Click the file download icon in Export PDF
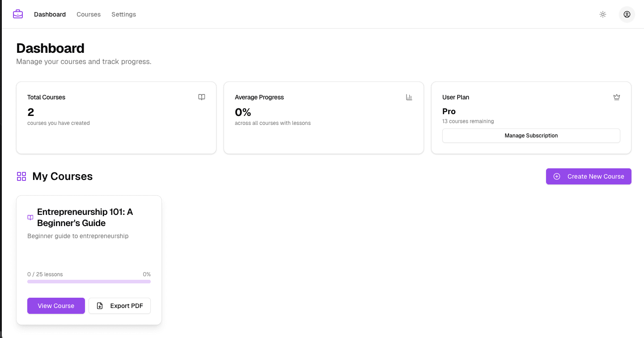Image resolution: width=644 pixels, height=338 pixels. 100,306
